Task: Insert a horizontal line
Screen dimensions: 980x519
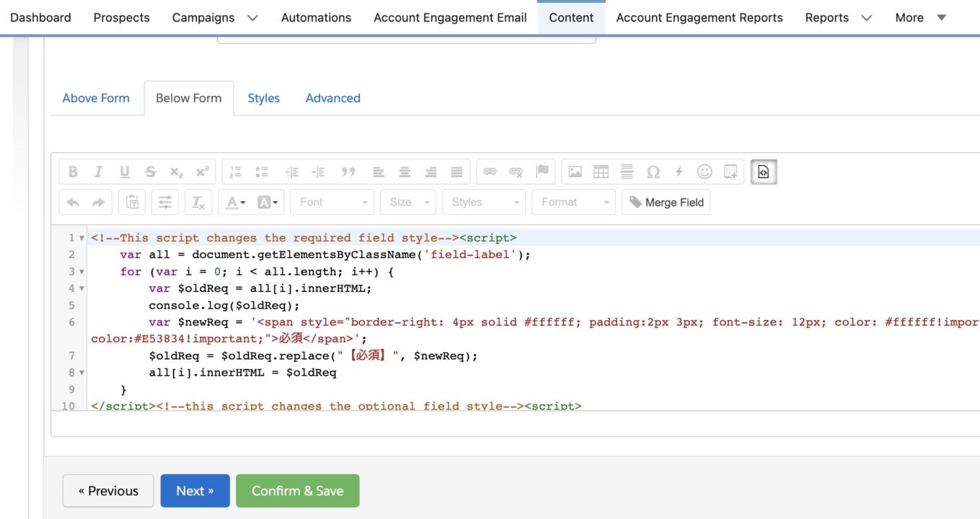Action: pyautogui.click(x=626, y=171)
